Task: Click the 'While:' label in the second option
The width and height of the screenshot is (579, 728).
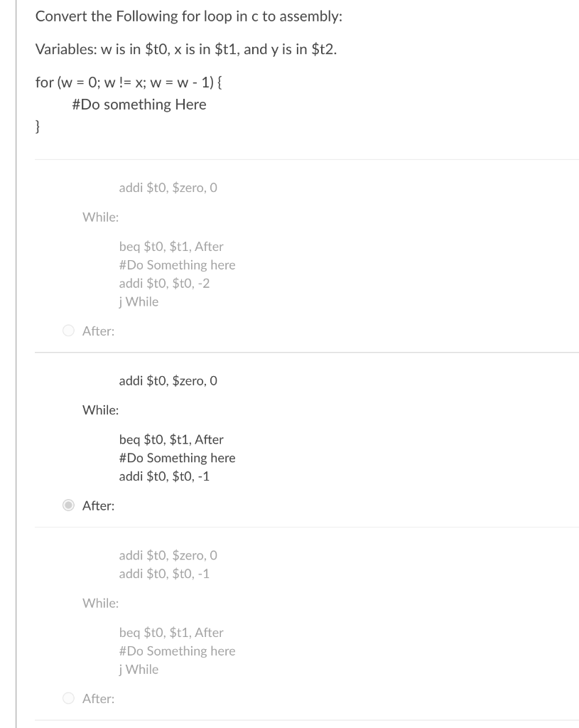Action: click(99, 409)
